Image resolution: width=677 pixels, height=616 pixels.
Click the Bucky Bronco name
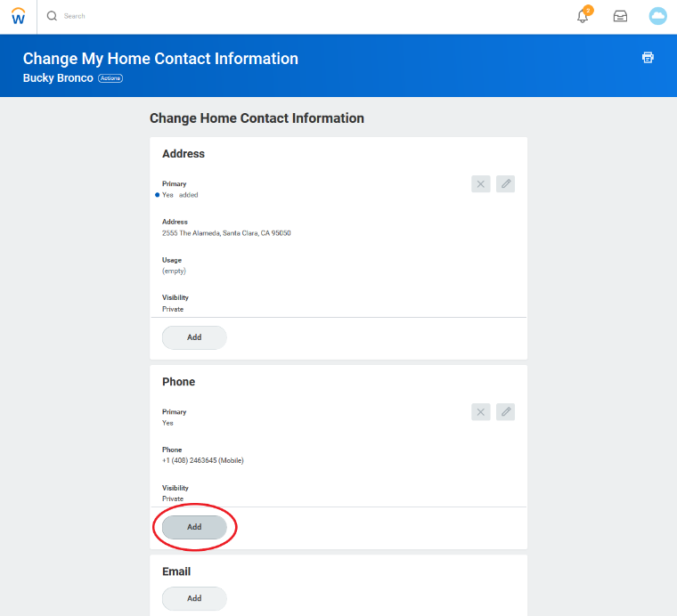coord(58,78)
